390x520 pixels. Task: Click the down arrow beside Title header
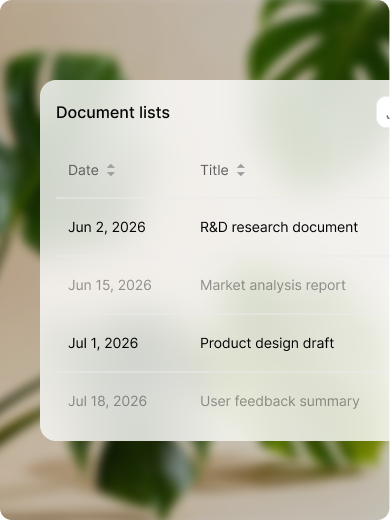coord(241,174)
